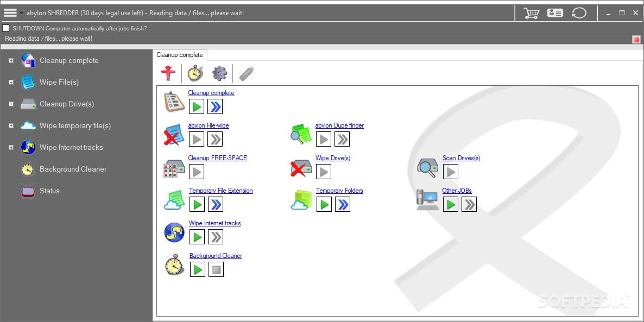Click the Dupe finder magnifier icon
Viewport: 644px width, 322px height.
pos(301,134)
